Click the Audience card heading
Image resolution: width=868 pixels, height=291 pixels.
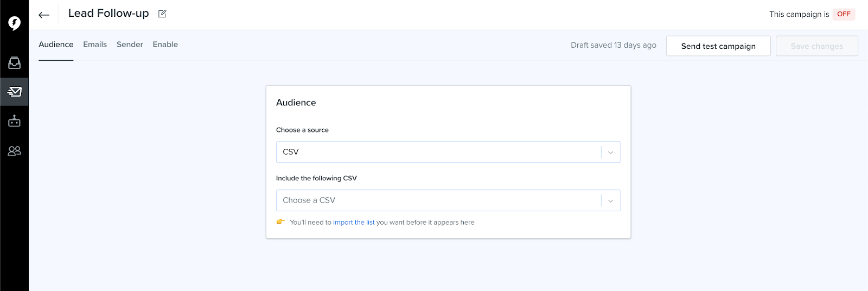point(296,103)
